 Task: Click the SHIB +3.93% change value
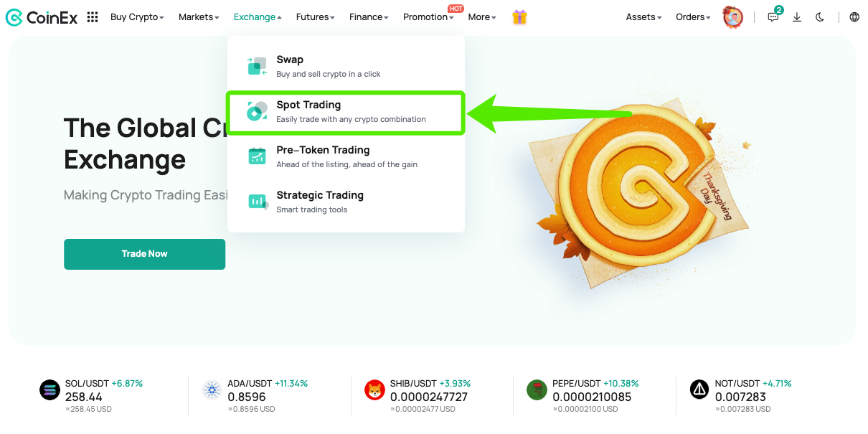pos(455,384)
